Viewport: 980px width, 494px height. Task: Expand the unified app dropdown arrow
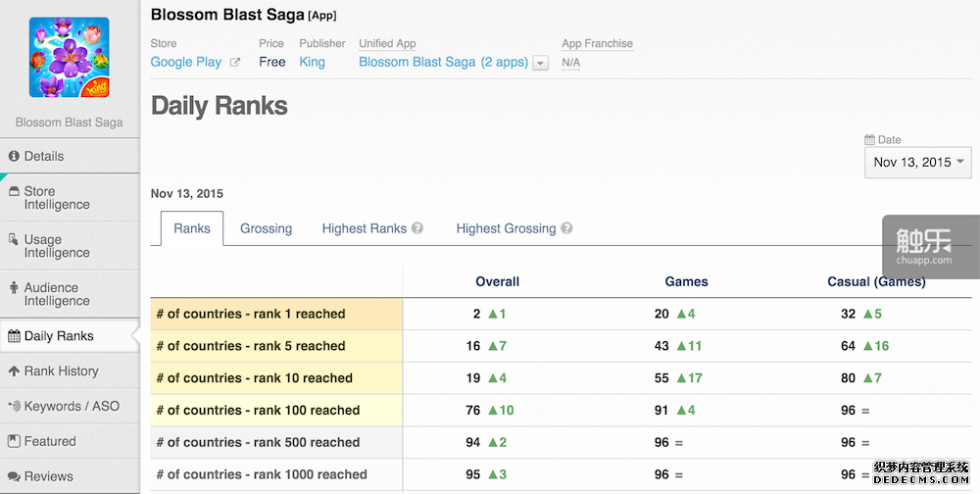(x=541, y=63)
